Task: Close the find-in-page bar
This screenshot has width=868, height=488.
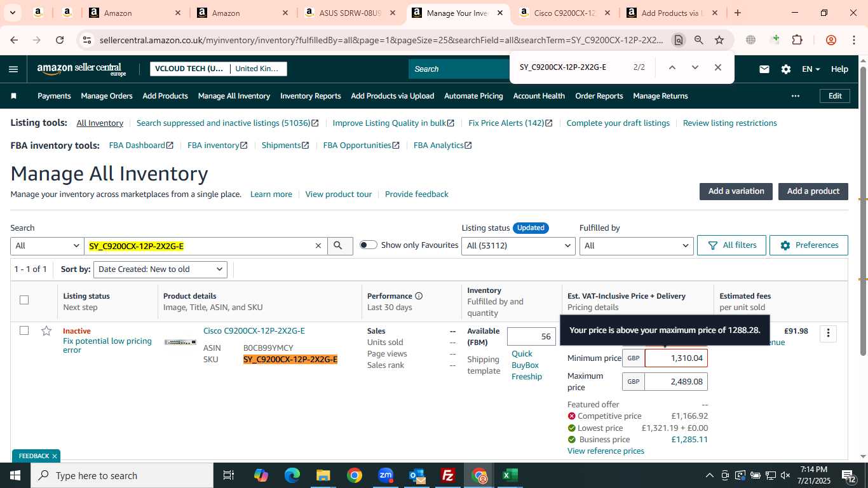Action: click(717, 67)
